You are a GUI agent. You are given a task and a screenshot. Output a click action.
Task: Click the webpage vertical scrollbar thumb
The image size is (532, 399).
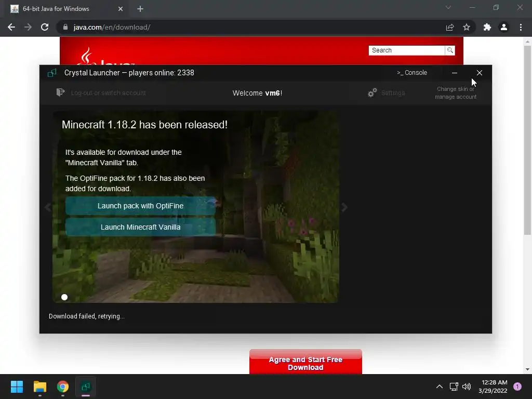[527, 140]
